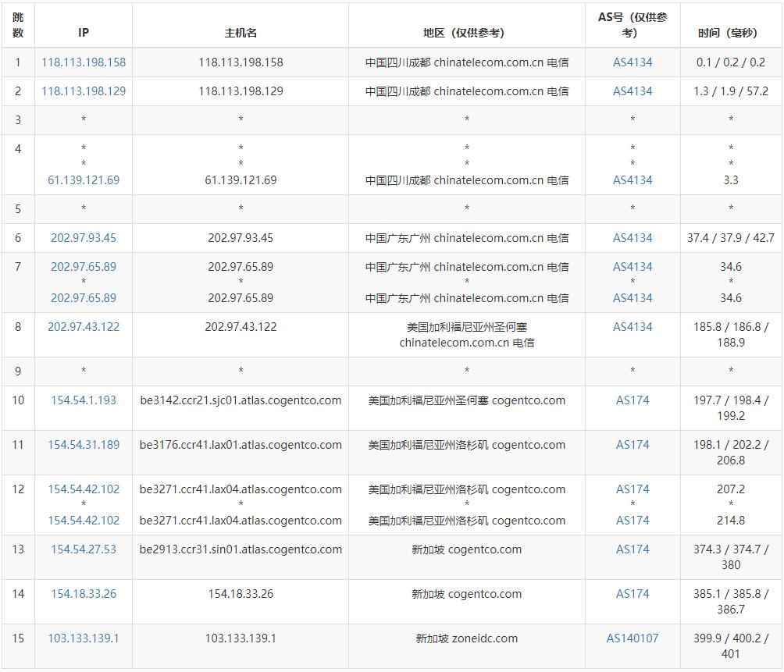Open IP link 202.97.43.122
Viewport: 784px width, 672px height.
(x=84, y=327)
